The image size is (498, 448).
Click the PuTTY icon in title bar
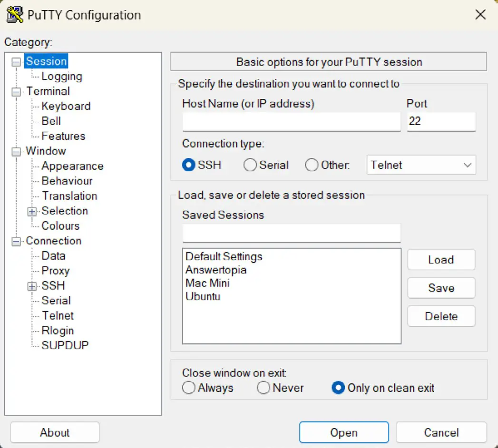pos(15,15)
